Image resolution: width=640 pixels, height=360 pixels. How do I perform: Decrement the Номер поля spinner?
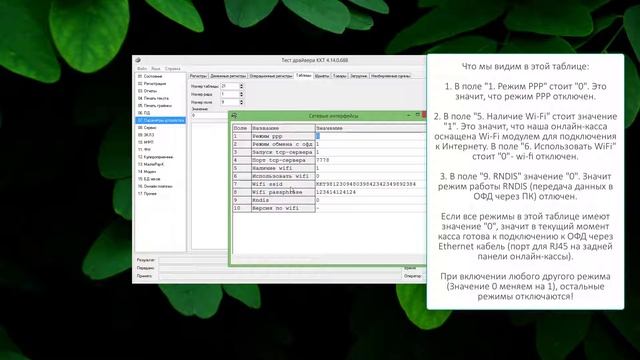click(x=241, y=104)
